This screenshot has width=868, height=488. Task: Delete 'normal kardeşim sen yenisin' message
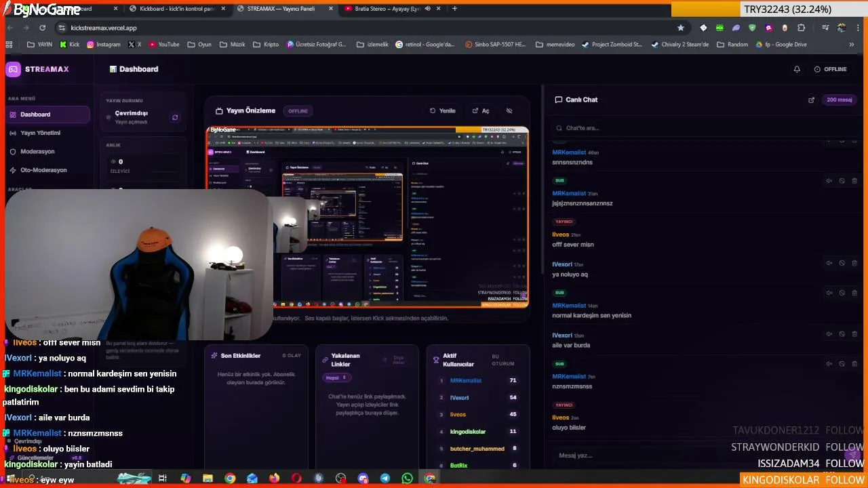click(854, 293)
